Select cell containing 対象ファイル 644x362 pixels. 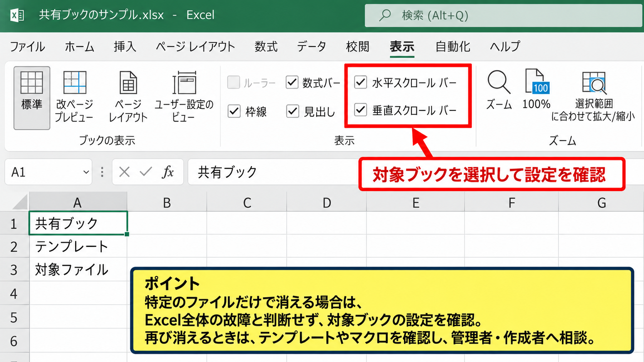point(78,270)
